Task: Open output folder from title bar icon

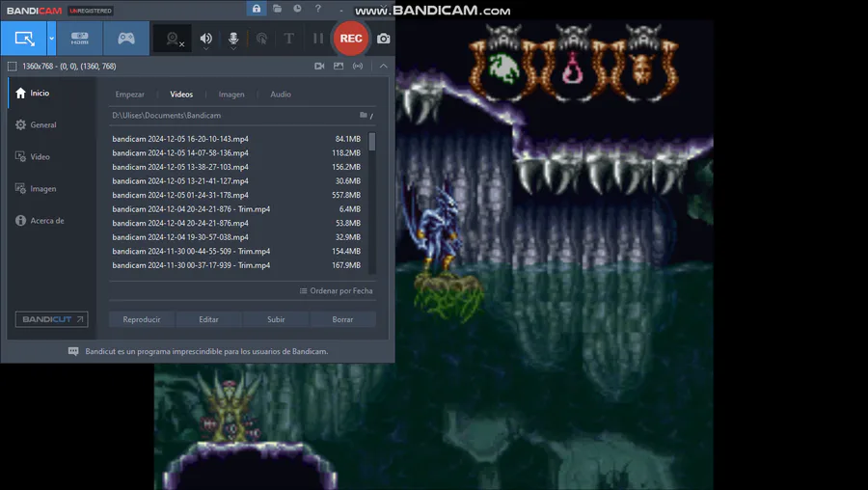Action: coord(278,9)
